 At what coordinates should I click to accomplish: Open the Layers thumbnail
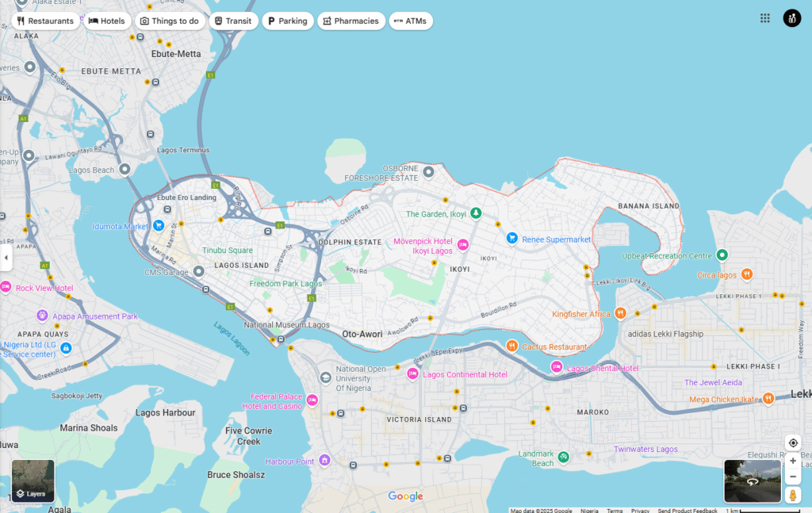pyautogui.click(x=33, y=481)
